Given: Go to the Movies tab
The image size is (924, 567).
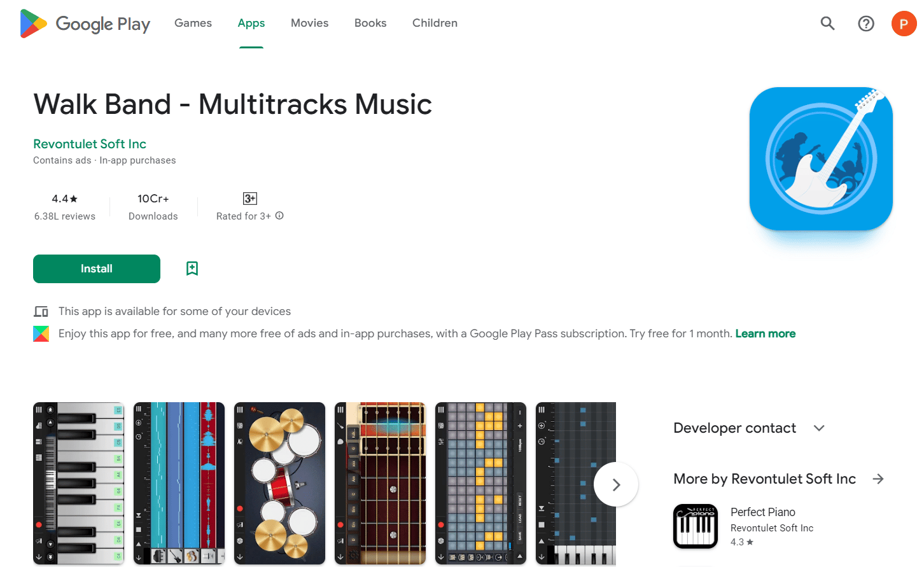Looking at the screenshot, I should click(x=309, y=23).
